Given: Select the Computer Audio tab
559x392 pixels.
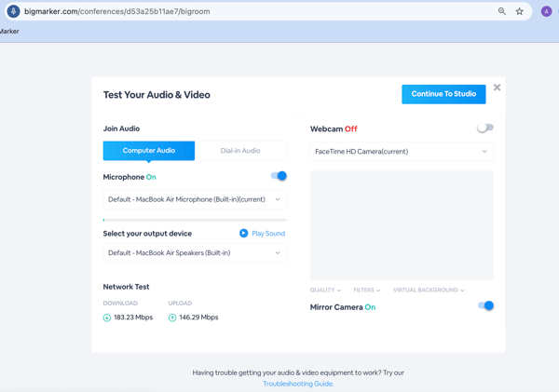Looking at the screenshot, I should (x=149, y=151).
